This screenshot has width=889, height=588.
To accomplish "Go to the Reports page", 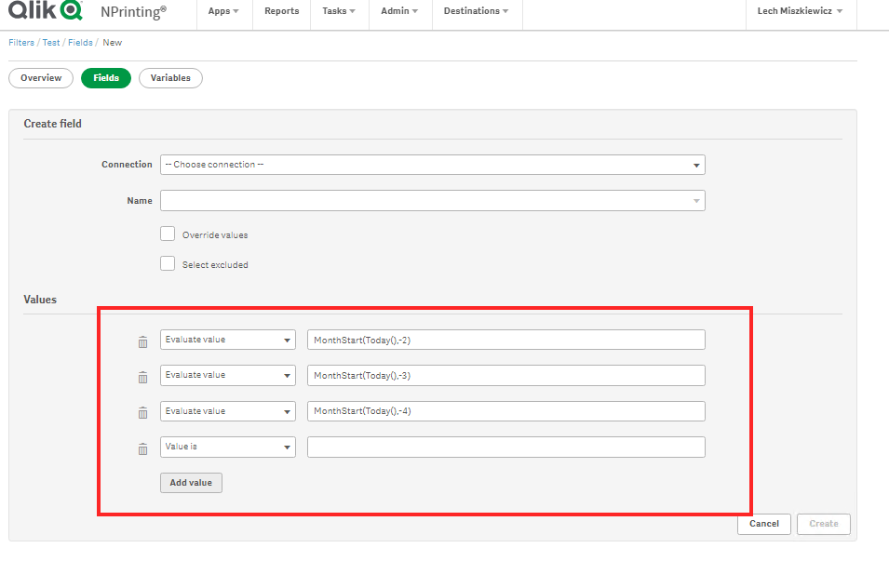I will [282, 11].
